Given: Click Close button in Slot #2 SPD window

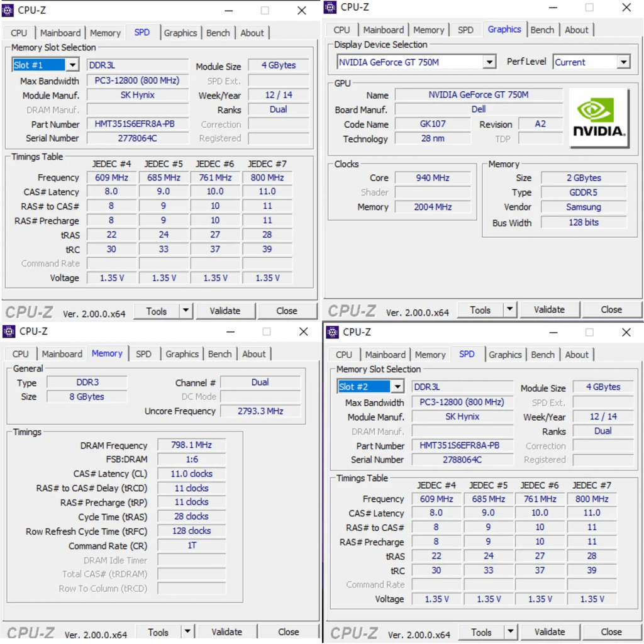Looking at the screenshot, I should (x=611, y=631).
